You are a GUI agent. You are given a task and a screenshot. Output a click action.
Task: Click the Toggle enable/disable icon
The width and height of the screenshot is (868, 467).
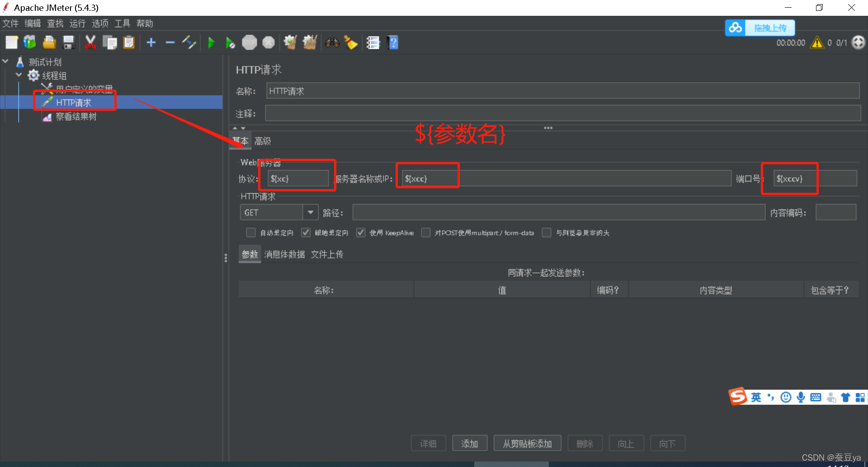(x=189, y=43)
